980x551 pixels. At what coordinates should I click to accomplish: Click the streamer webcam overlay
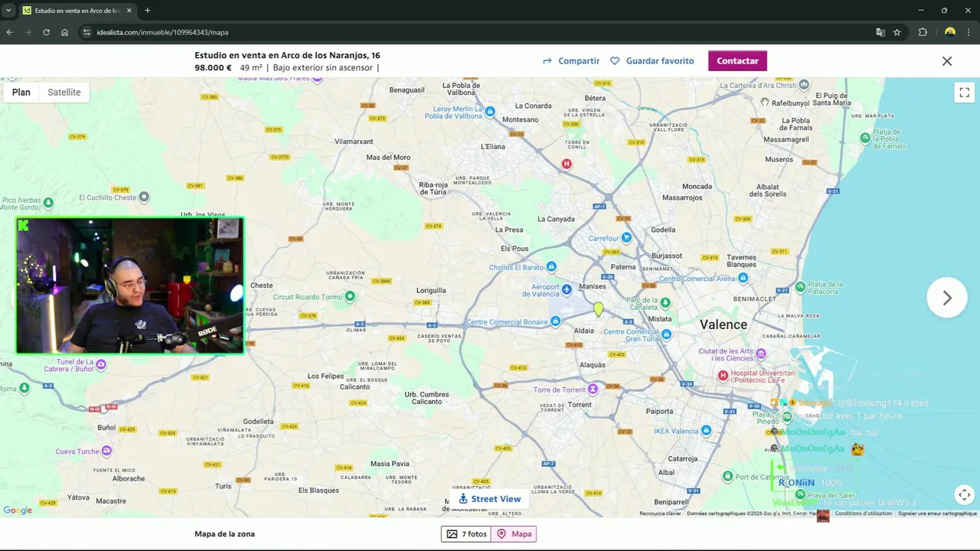click(129, 285)
